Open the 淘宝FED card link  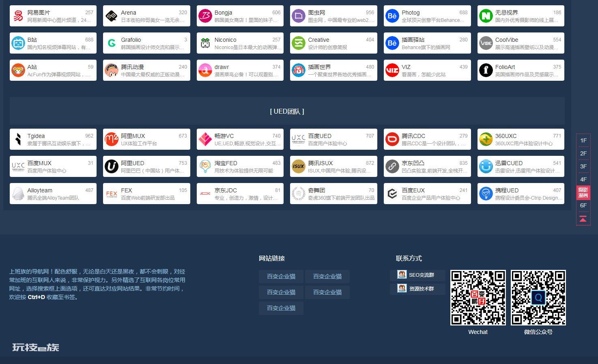tap(240, 166)
